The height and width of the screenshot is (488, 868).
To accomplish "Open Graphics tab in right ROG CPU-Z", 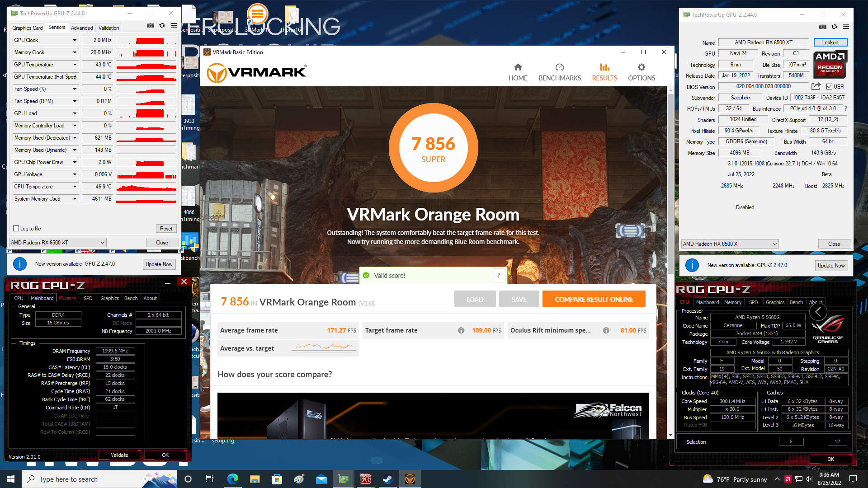I will tap(775, 302).
